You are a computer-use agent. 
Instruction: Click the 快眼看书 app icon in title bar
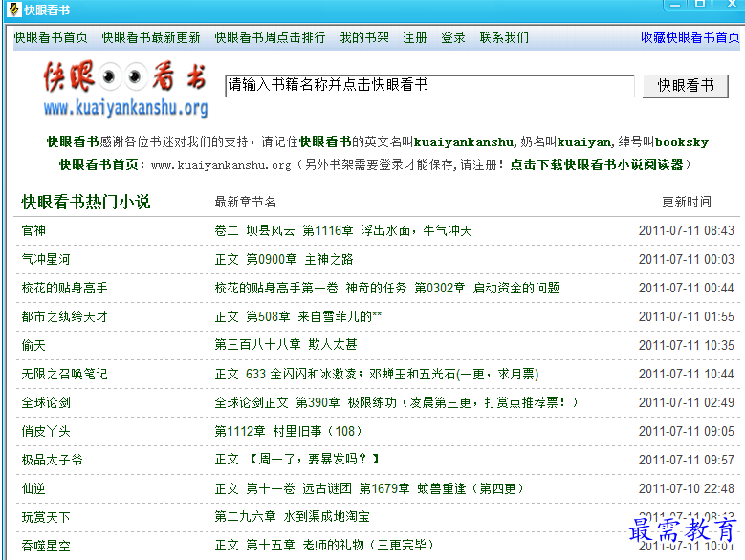[13, 9]
